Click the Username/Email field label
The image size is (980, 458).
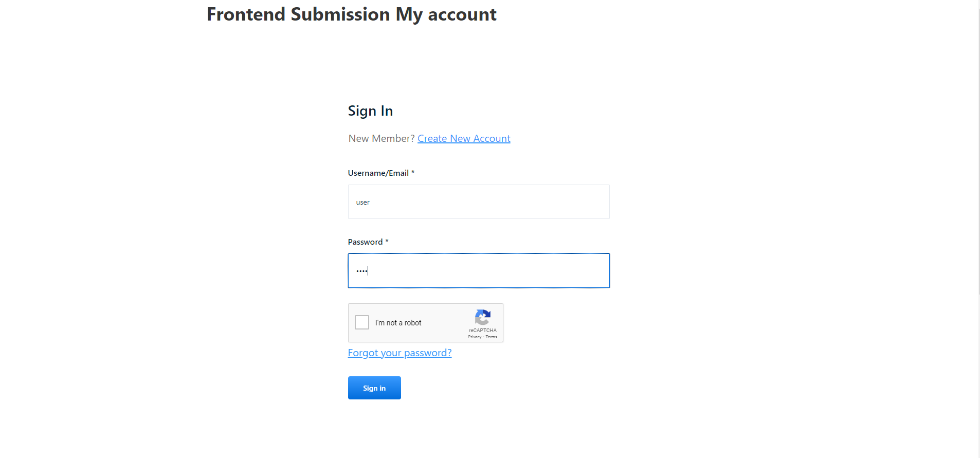click(x=378, y=173)
